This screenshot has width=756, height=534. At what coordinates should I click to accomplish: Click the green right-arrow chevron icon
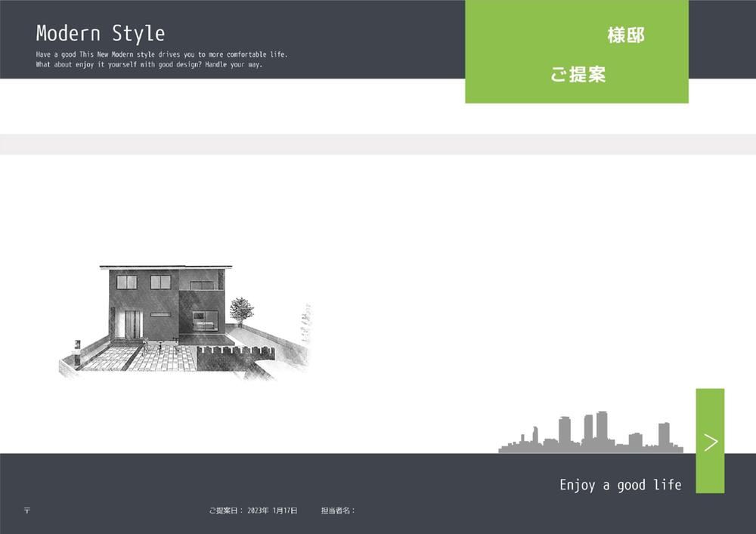(x=710, y=442)
